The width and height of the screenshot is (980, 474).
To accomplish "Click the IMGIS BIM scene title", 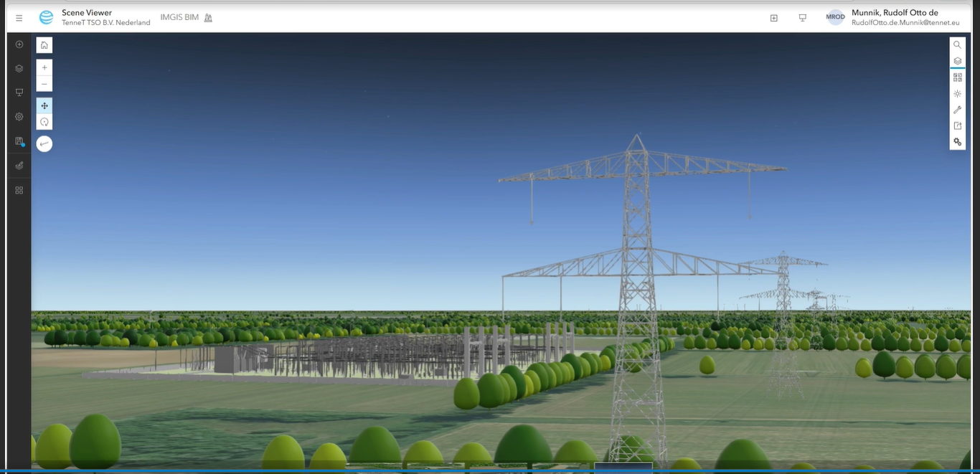I will tap(181, 17).
